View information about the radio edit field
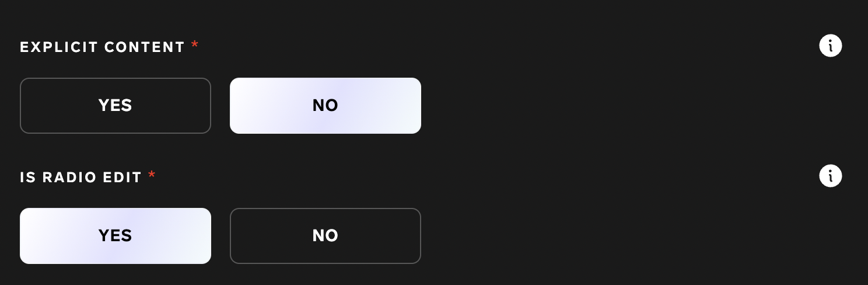 831,176
